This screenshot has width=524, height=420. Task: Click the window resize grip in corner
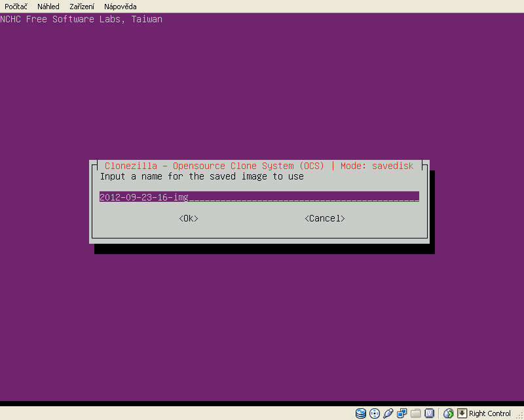(x=519, y=415)
